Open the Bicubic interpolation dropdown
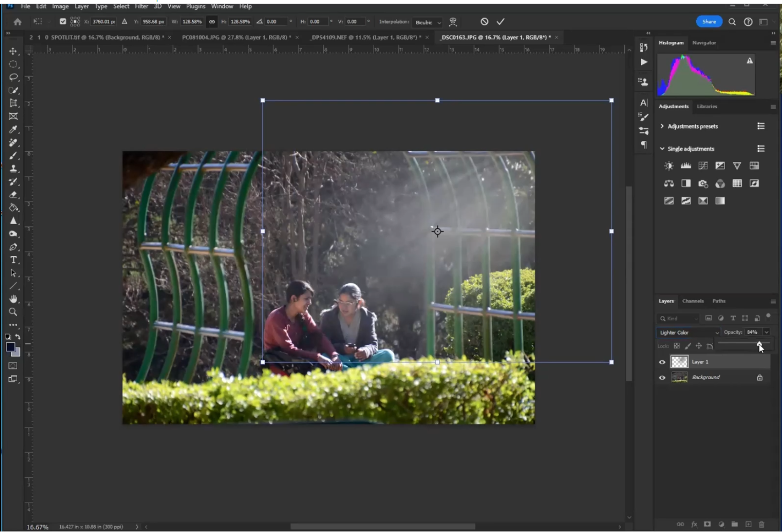The width and height of the screenshot is (782, 532). pyautogui.click(x=428, y=23)
